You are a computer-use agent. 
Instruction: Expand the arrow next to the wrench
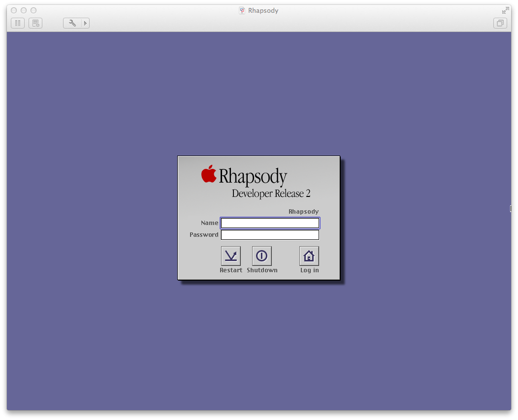pos(85,23)
